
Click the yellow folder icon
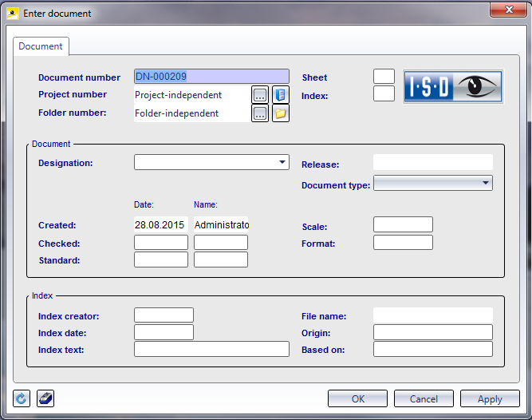point(281,113)
